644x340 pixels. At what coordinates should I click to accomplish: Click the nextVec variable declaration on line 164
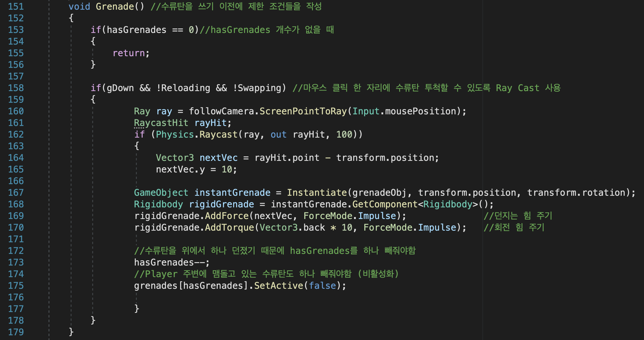point(219,158)
